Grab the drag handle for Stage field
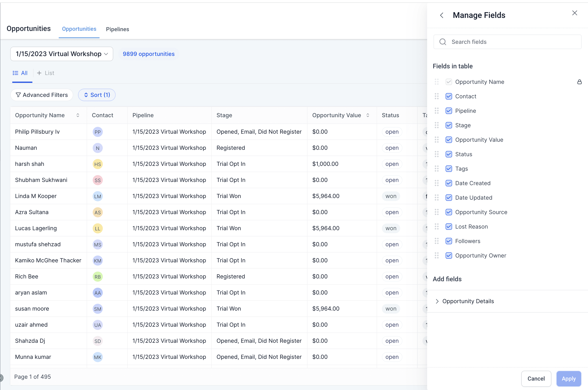Image resolution: width=588 pixels, height=390 pixels. pyautogui.click(x=437, y=125)
